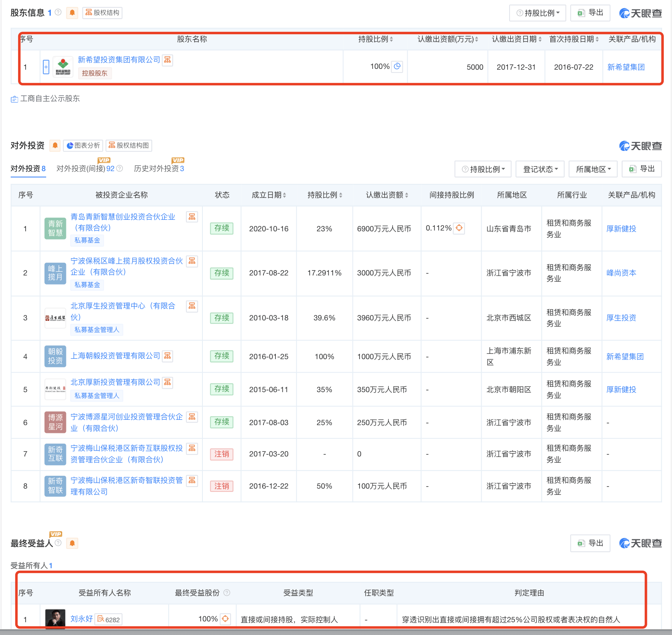Open the 股权结构 equity structure icon button
672x635 pixels.
click(102, 13)
